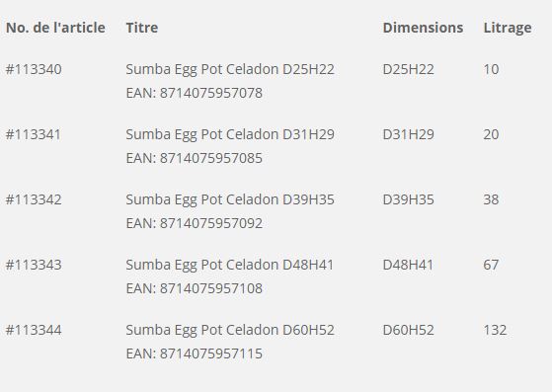Select article number #113341
This screenshot has width=552, height=392.
tap(34, 134)
